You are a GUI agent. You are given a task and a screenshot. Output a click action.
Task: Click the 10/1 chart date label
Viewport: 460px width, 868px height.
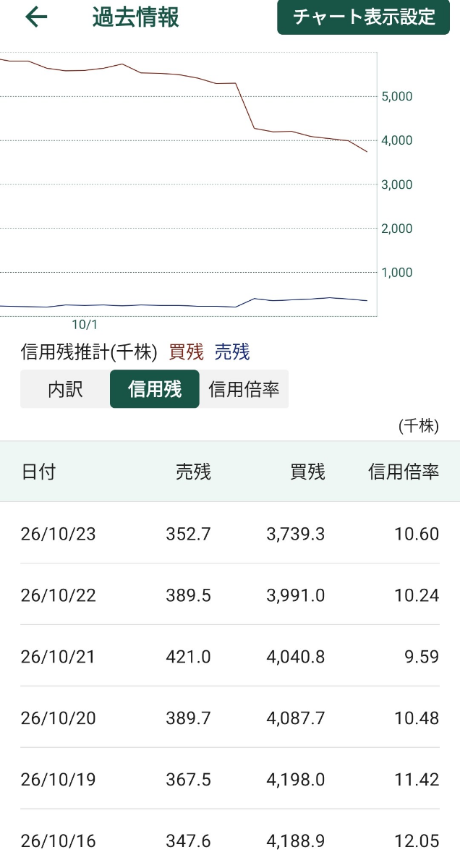coord(85,325)
